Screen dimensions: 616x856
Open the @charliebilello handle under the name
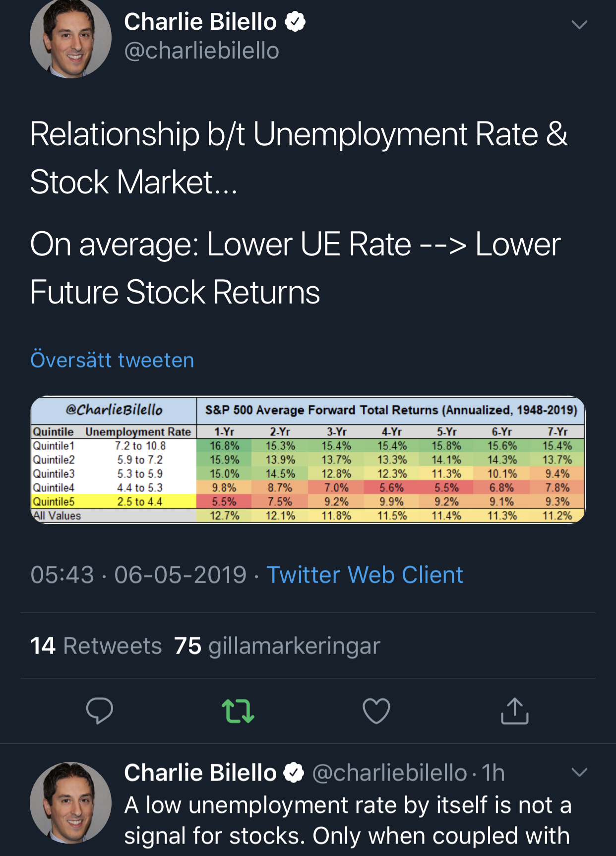click(201, 51)
